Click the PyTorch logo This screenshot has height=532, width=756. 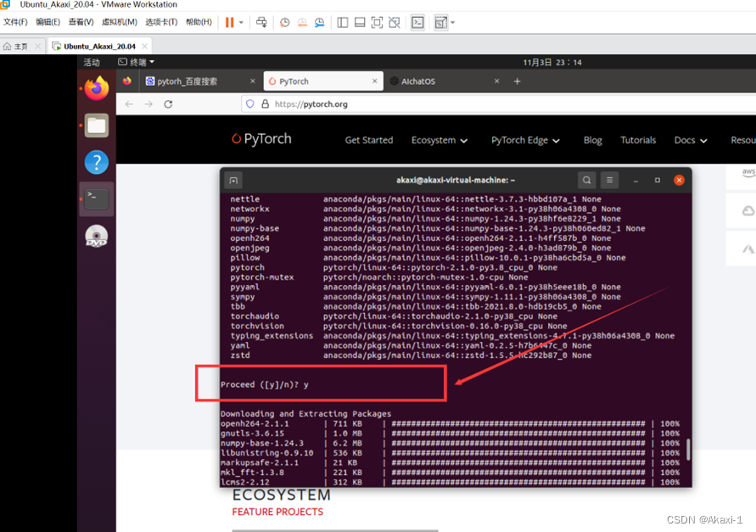coord(261,139)
